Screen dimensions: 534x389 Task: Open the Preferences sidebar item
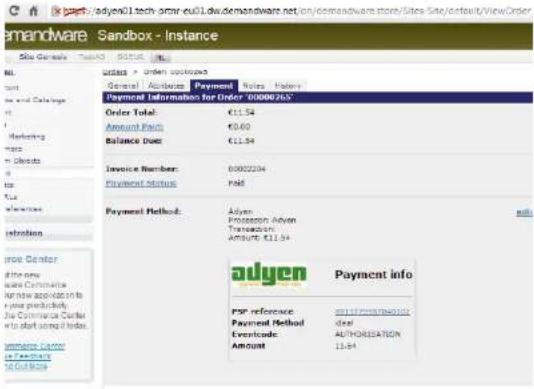point(23,209)
